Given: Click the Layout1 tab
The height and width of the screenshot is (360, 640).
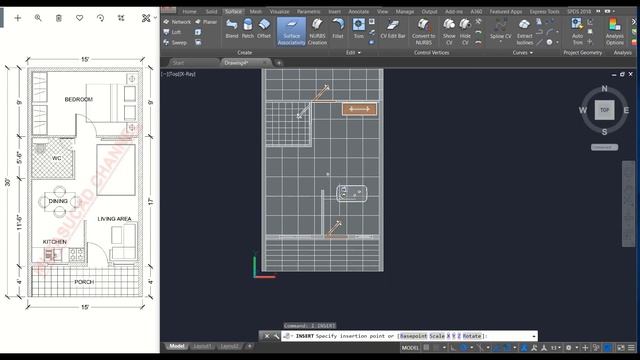Looking at the screenshot, I should pos(202,347).
